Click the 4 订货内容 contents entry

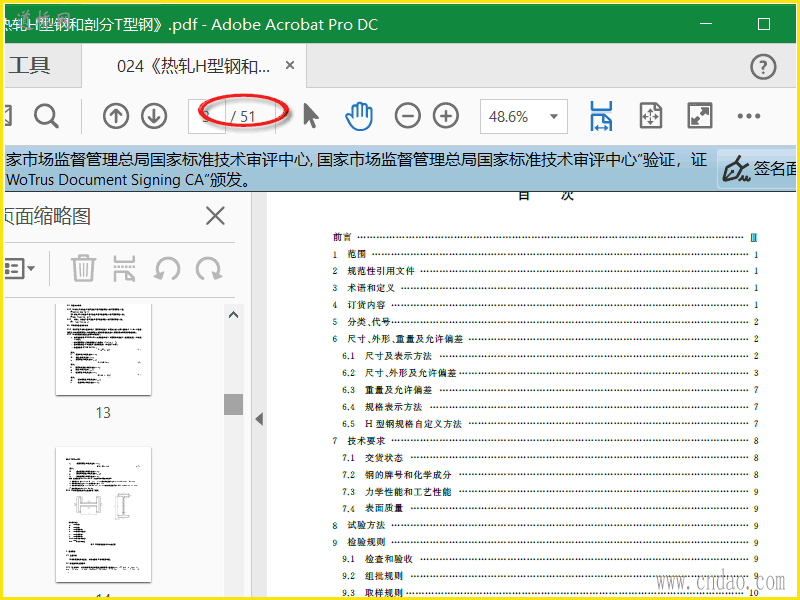(545, 305)
